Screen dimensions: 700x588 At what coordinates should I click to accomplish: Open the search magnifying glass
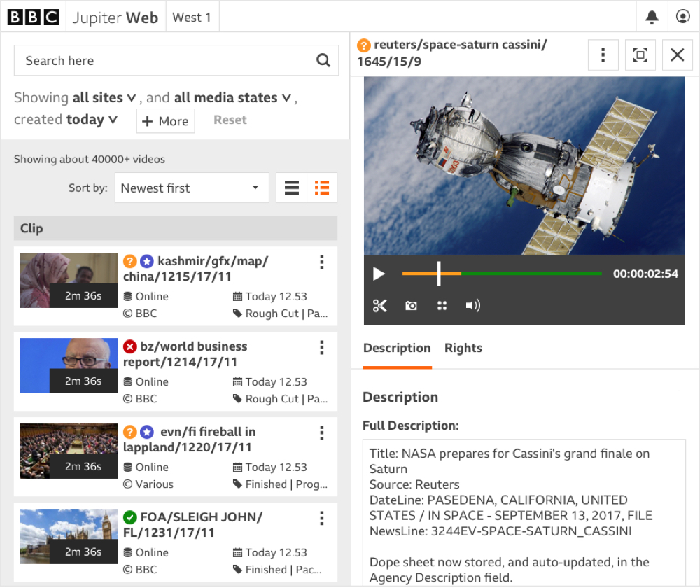323,60
